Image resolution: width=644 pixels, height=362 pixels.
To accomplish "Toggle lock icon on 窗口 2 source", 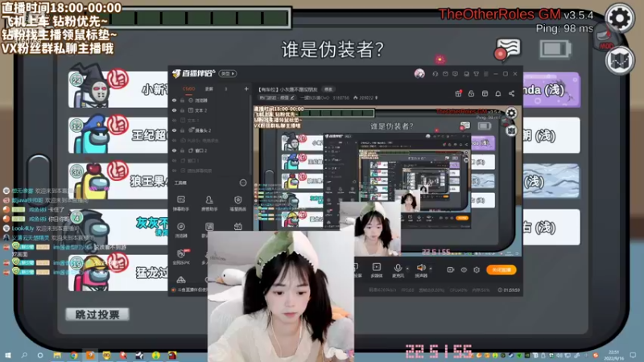I will [182, 150].
